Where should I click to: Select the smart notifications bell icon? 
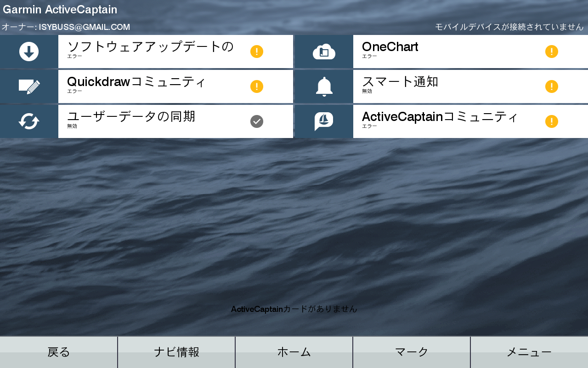[324, 86]
